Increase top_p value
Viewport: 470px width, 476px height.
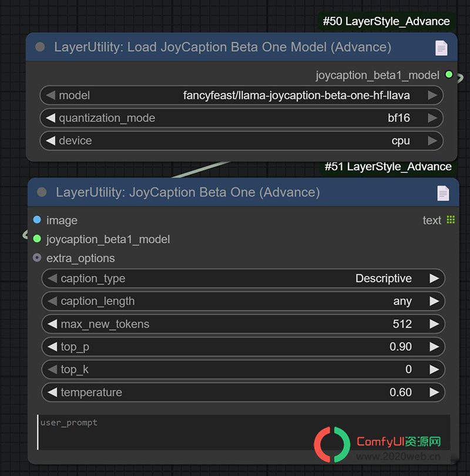434,347
